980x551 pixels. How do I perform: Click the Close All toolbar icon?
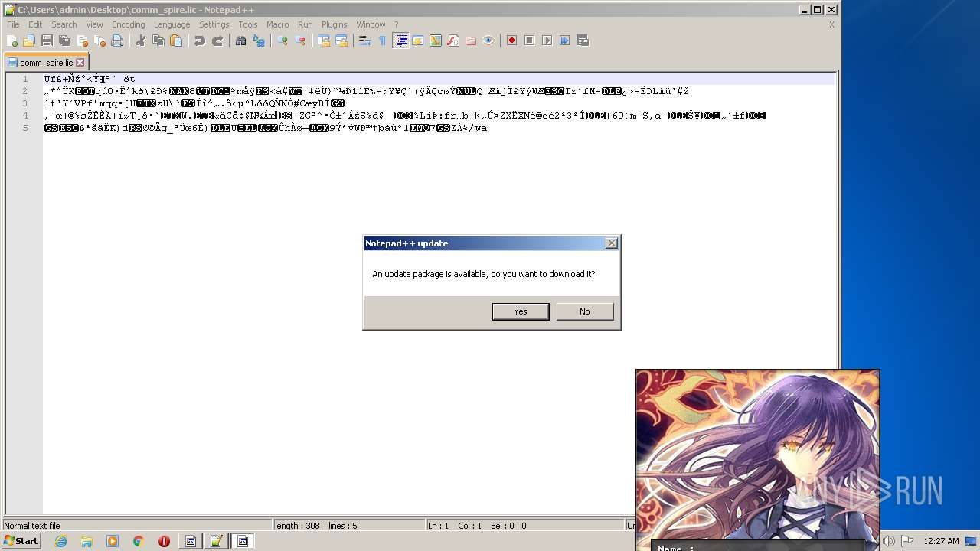[x=100, y=41]
